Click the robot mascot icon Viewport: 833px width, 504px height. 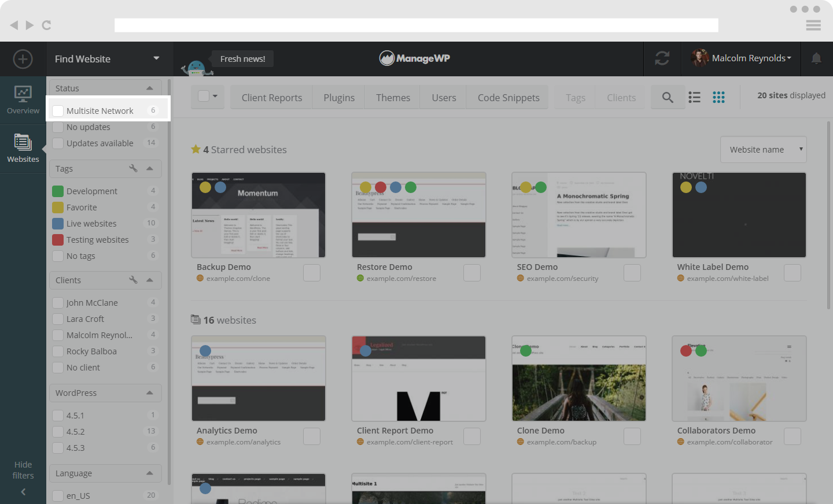(x=197, y=68)
